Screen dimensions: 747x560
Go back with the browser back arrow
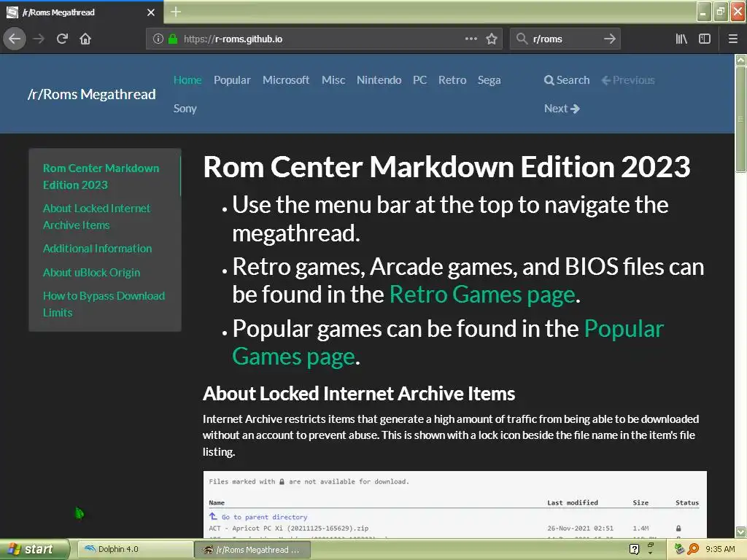tap(15, 39)
